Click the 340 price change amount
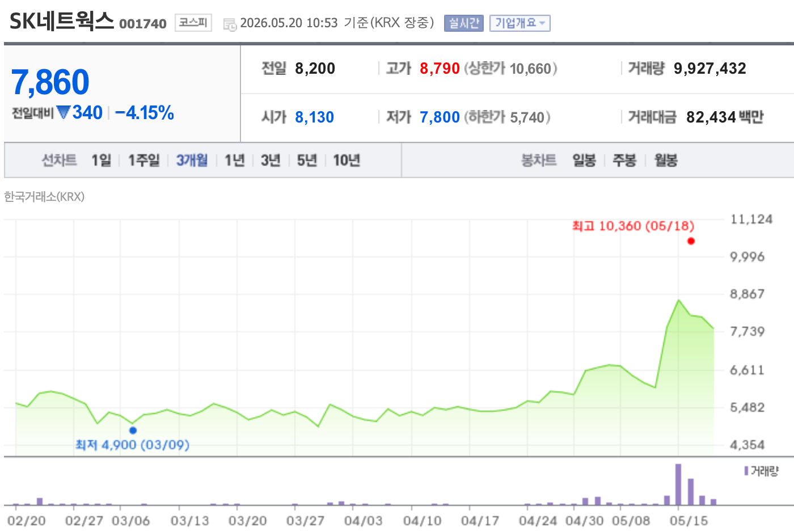The image size is (794, 532). (x=87, y=113)
